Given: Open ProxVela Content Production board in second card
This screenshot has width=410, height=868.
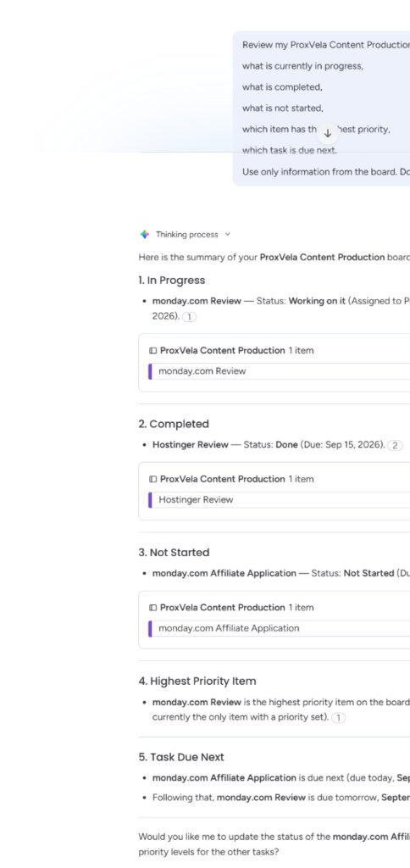Looking at the screenshot, I should (223, 479).
